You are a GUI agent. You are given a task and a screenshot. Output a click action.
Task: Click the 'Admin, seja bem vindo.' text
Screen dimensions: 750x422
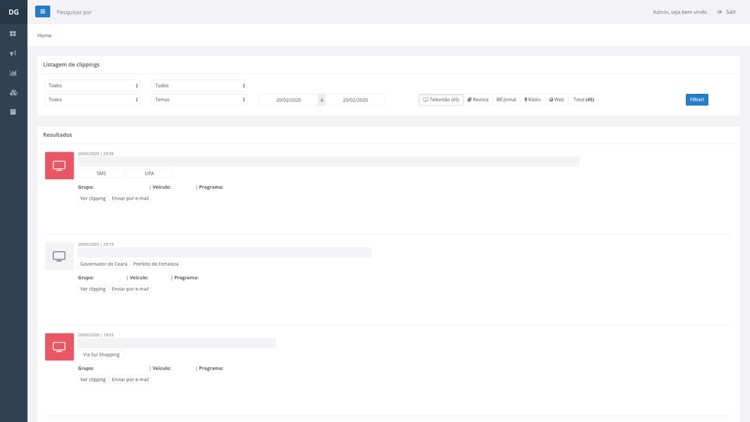(x=680, y=12)
